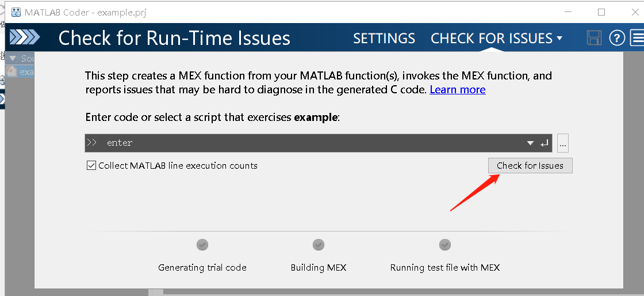Open the CHECK FOR ISSUES dropdown arrow
644x296 pixels.
click(559, 39)
